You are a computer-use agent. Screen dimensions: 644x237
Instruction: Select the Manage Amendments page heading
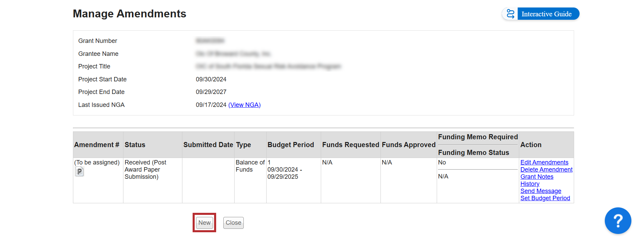(x=130, y=14)
